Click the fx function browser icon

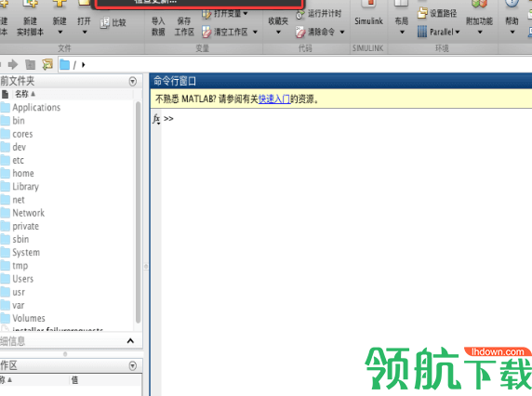pos(156,119)
